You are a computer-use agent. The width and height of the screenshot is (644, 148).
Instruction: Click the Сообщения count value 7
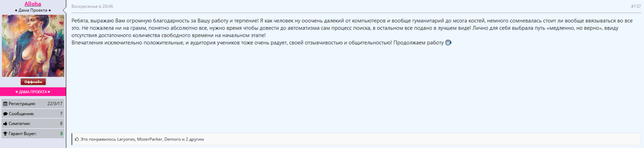[61, 114]
